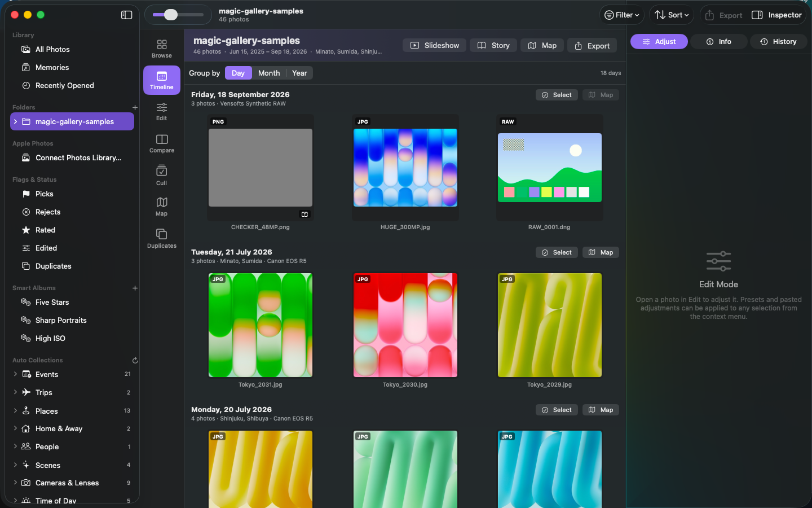Open the Sort dropdown
812x508 pixels.
[x=672, y=15]
